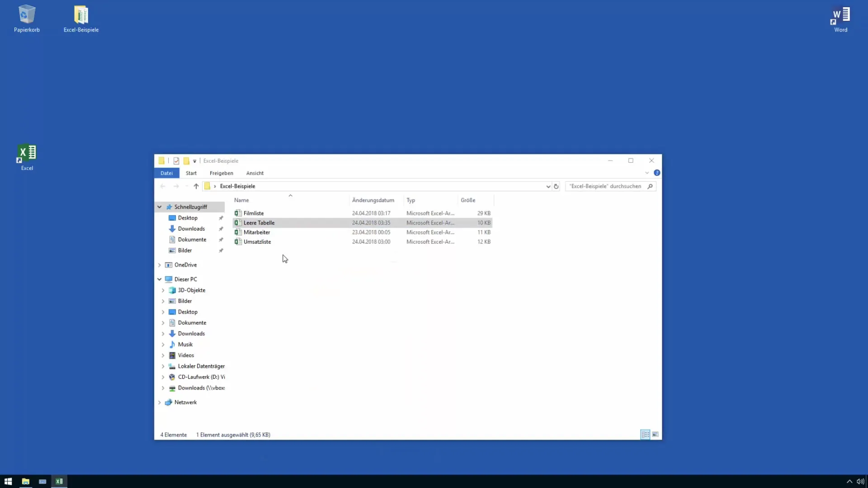Select the Leere Tabelle file
The height and width of the screenshot is (488, 868).
click(x=259, y=222)
